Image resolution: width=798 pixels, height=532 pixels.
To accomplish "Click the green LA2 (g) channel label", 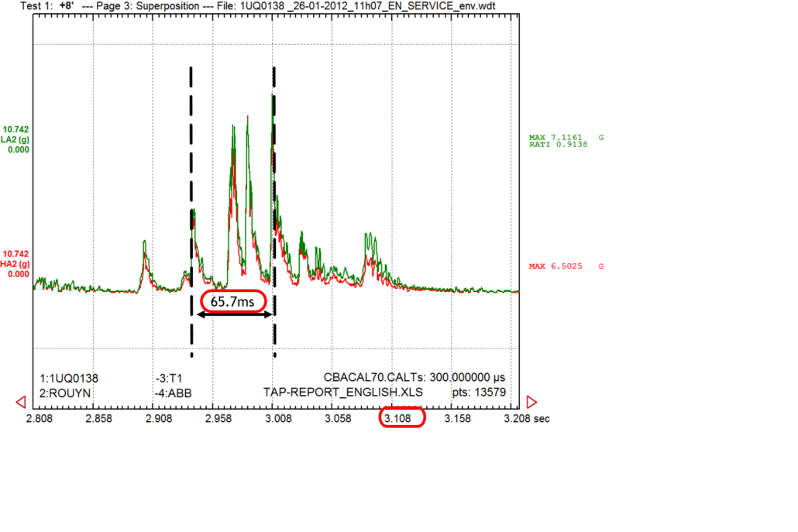I will 15,139.
